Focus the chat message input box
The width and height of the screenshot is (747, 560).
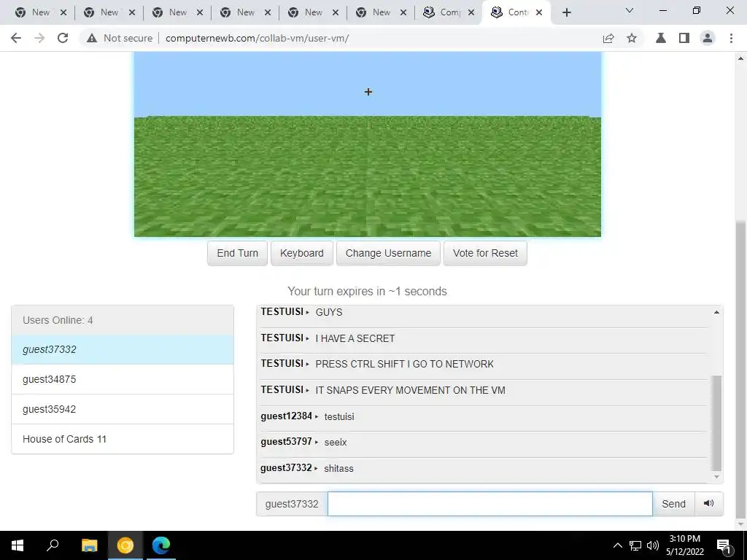(489, 504)
